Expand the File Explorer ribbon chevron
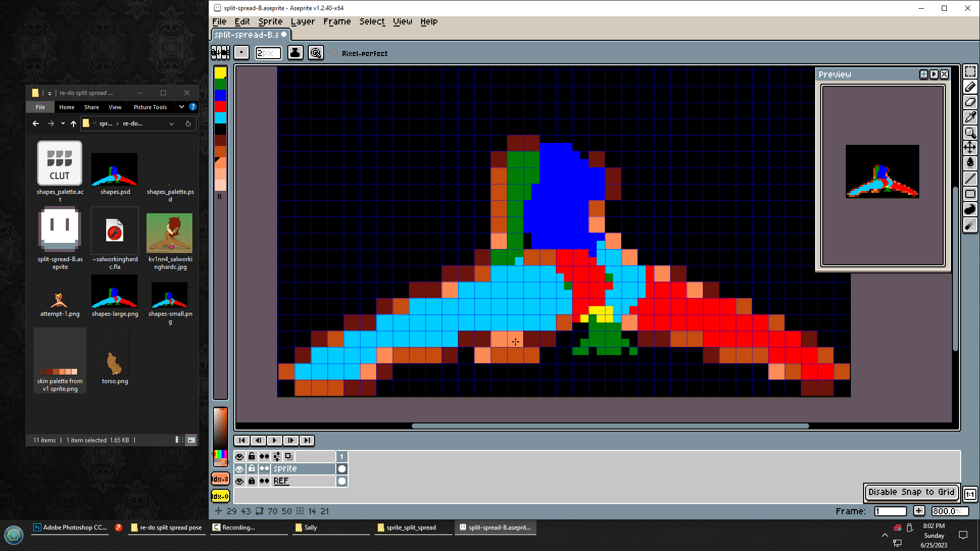This screenshot has width=980, height=551. (x=181, y=107)
